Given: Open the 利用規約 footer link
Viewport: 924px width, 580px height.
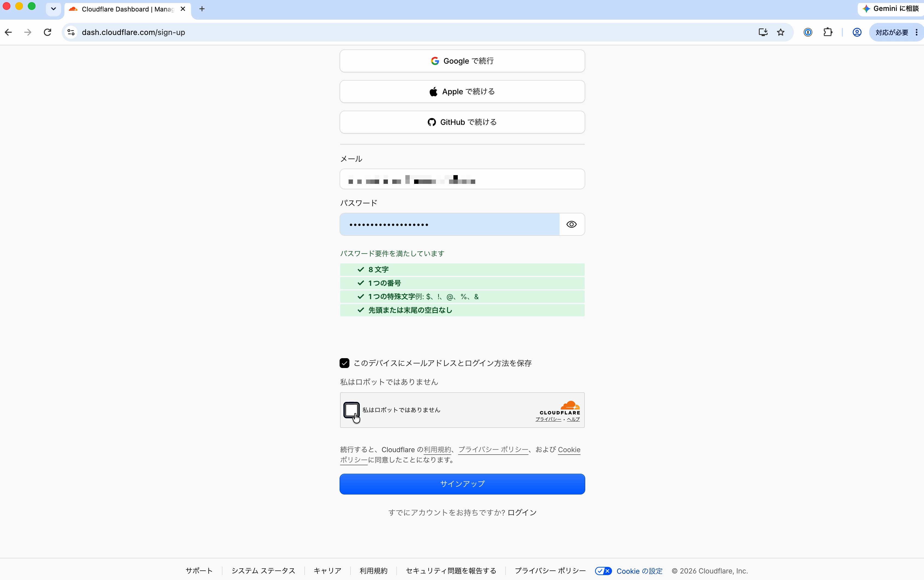Looking at the screenshot, I should (x=373, y=571).
